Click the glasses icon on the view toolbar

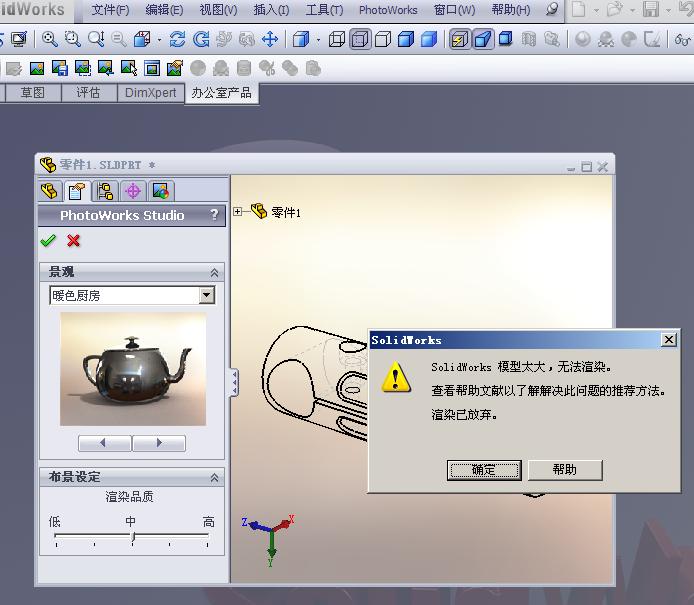coord(682,40)
